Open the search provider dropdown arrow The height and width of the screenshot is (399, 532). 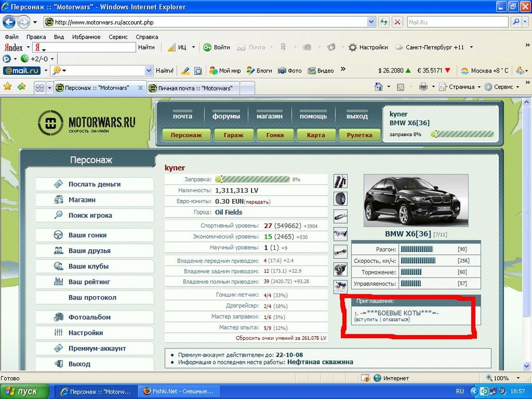click(x=525, y=22)
